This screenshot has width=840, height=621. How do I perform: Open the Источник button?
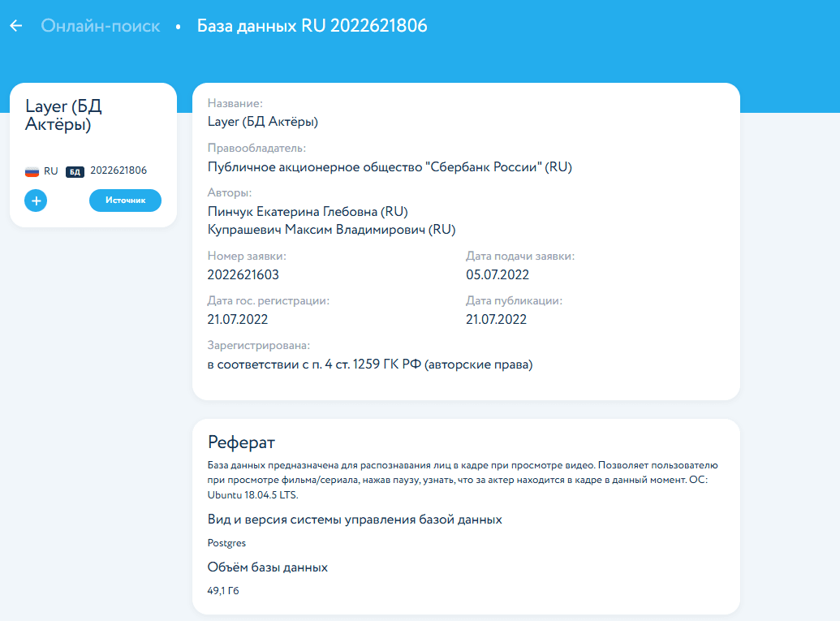(125, 201)
